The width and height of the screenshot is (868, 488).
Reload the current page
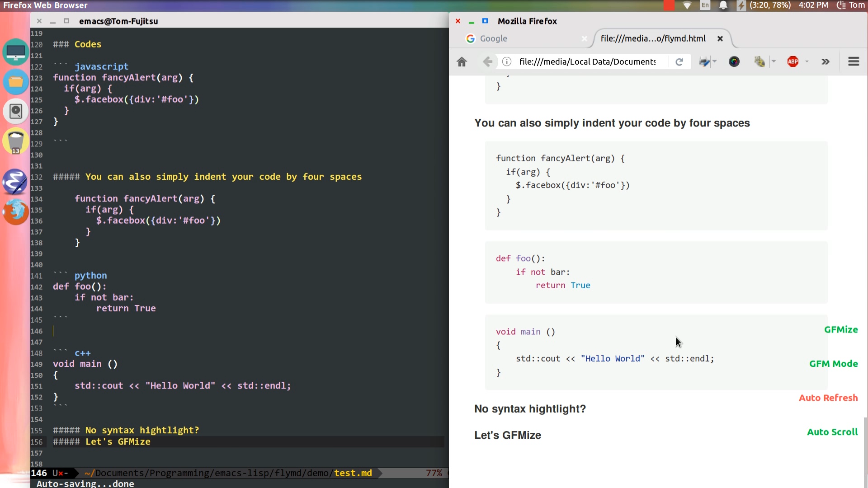[679, 62]
